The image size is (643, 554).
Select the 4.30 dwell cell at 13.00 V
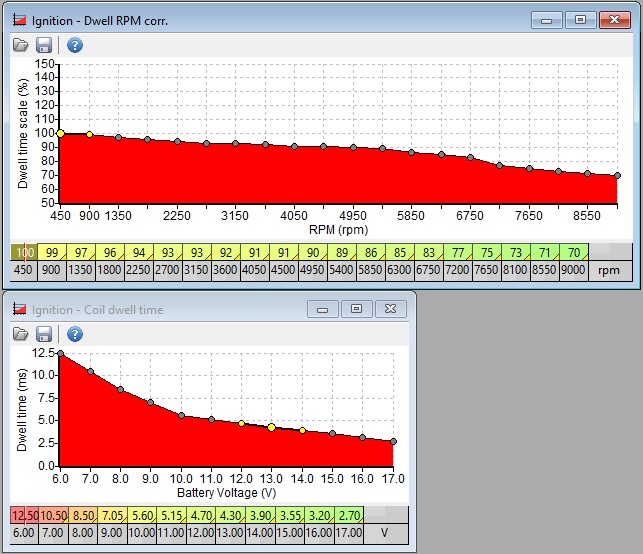(x=230, y=515)
